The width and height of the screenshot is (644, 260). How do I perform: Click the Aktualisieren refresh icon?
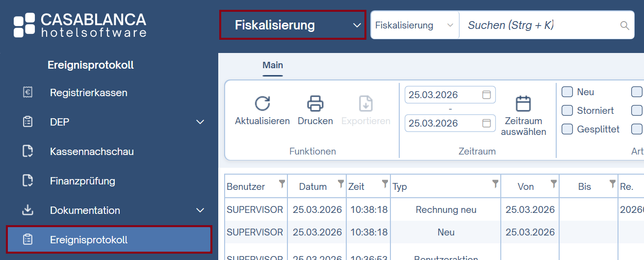pos(262,104)
